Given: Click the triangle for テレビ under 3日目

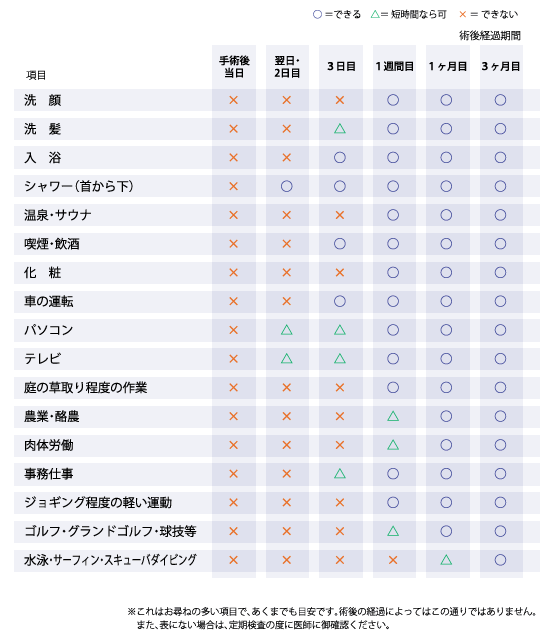Looking at the screenshot, I should pos(340,359).
